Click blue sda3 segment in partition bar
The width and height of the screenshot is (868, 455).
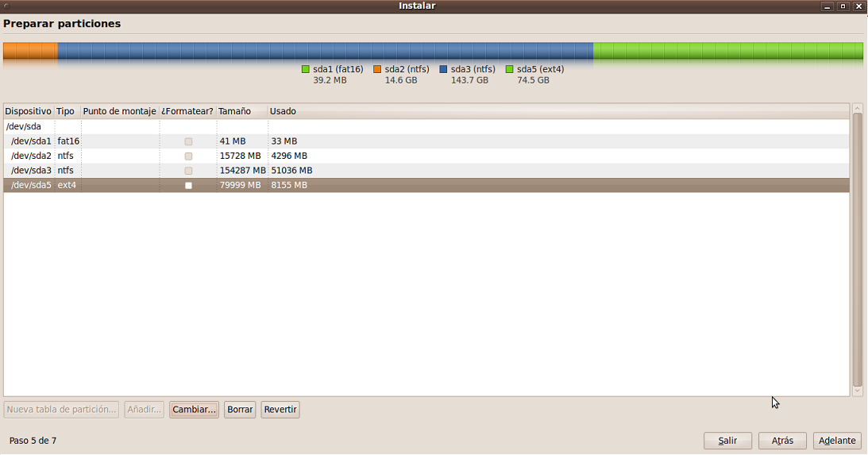(326, 51)
